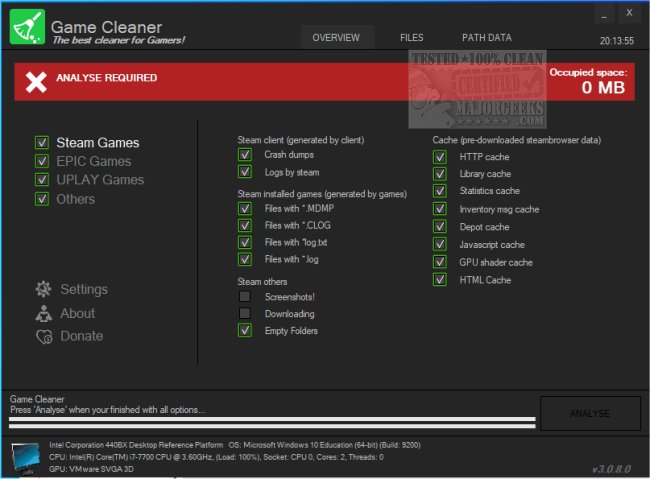This screenshot has width=650, height=479.
Task: Click the computer monitor system icon
Action: pyautogui.click(x=26, y=458)
